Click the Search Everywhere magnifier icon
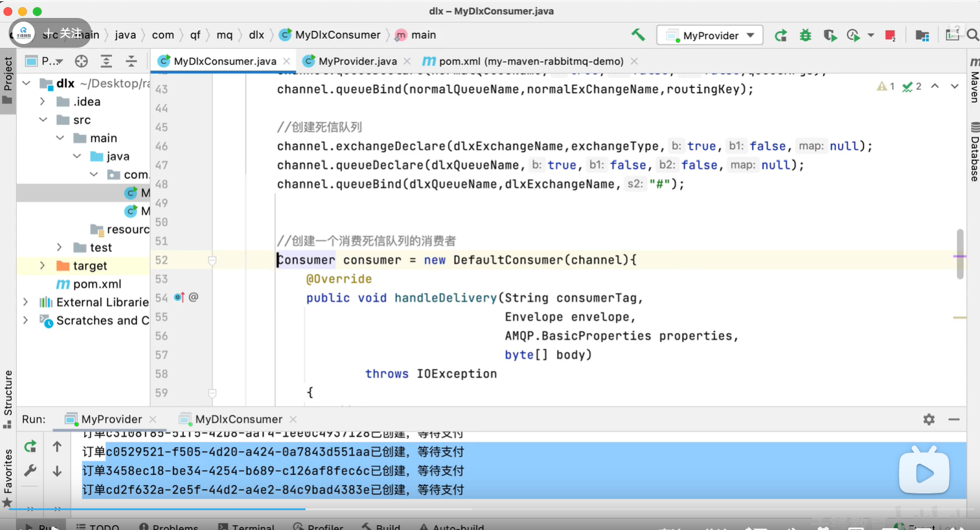Image resolution: width=980 pixels, height=530 pixels. [x=973, y=35]
